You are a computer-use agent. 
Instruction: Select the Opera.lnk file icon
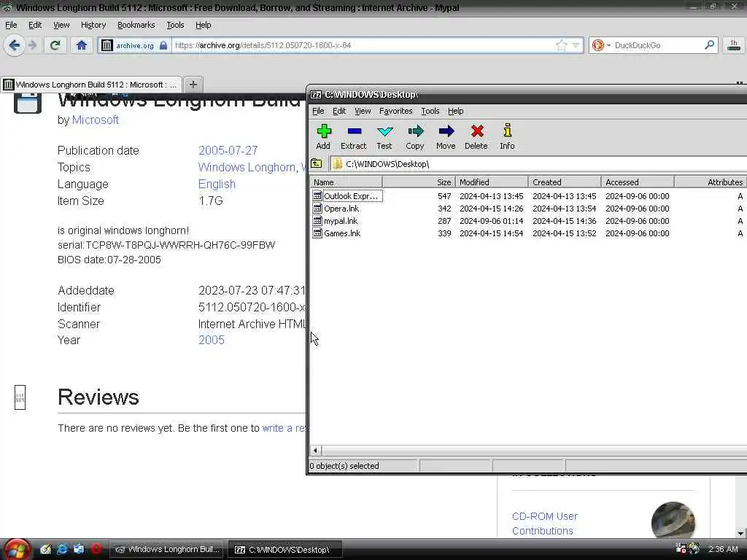click(317, 208)
